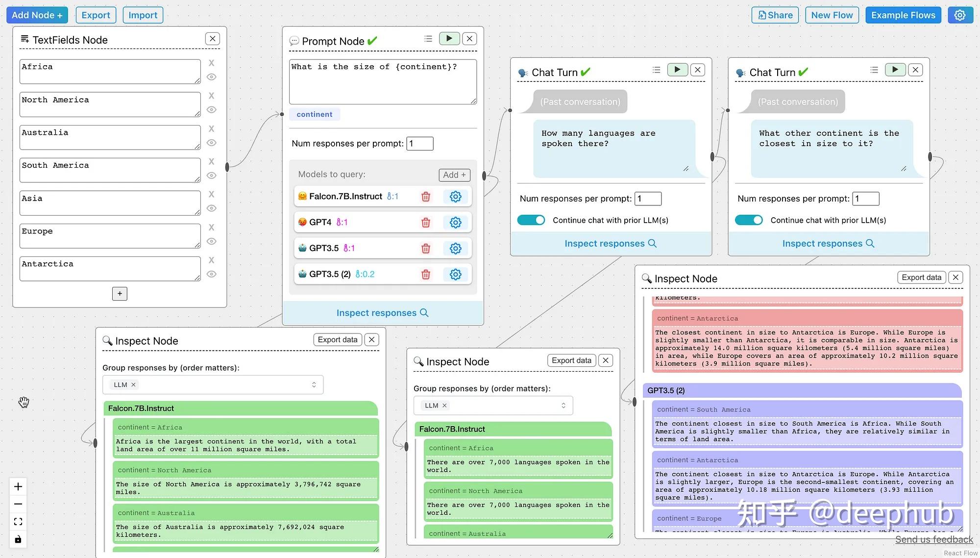Toggle visibility eye for Africa field
Image resolution: width=980 pixels, height=558 pixels.
pos(212,77)
